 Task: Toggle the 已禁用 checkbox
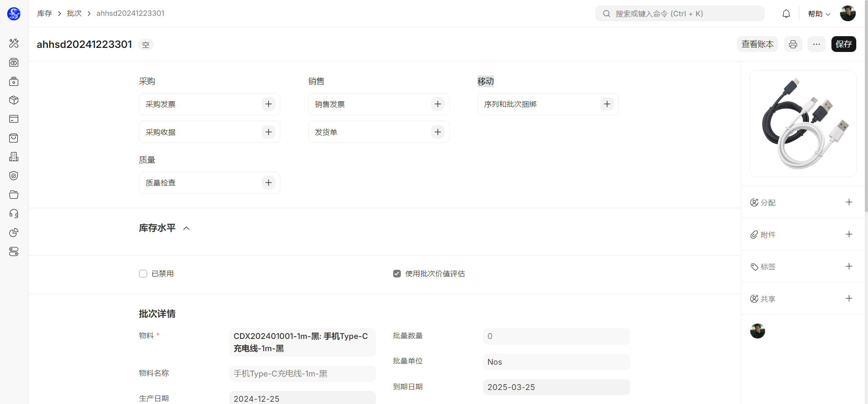[x=143, y=273]
